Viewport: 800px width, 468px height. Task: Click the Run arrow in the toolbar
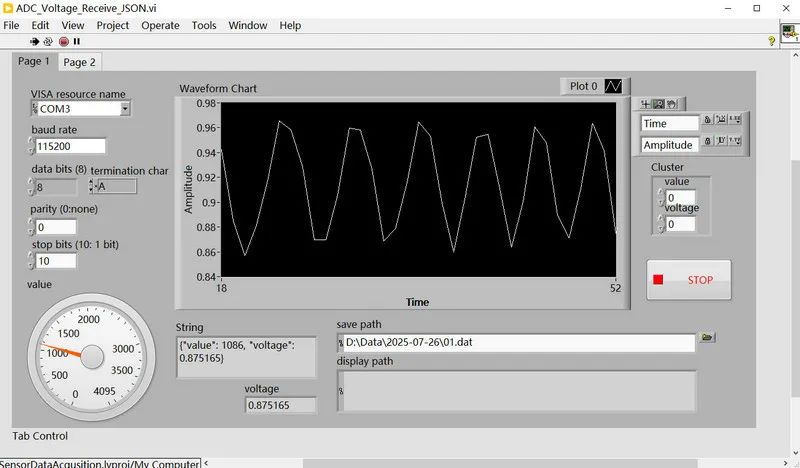[x=34, y=41]
